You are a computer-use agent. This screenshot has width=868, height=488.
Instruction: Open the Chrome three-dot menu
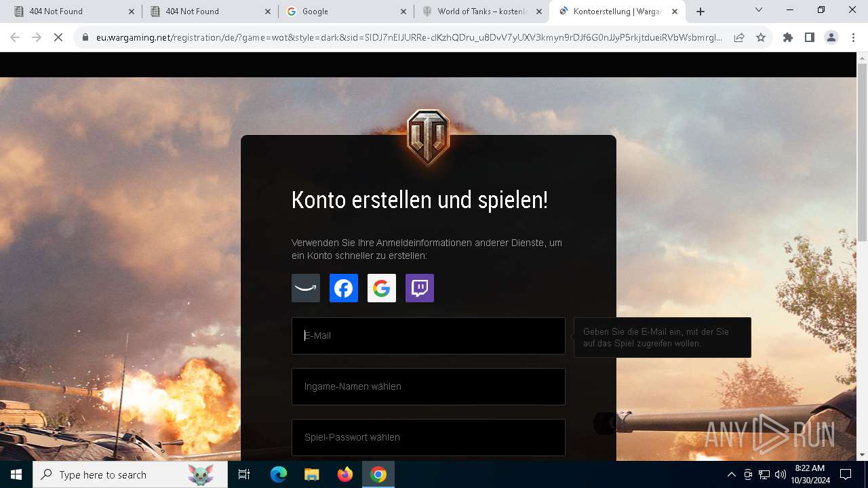(x=853, y=38)
